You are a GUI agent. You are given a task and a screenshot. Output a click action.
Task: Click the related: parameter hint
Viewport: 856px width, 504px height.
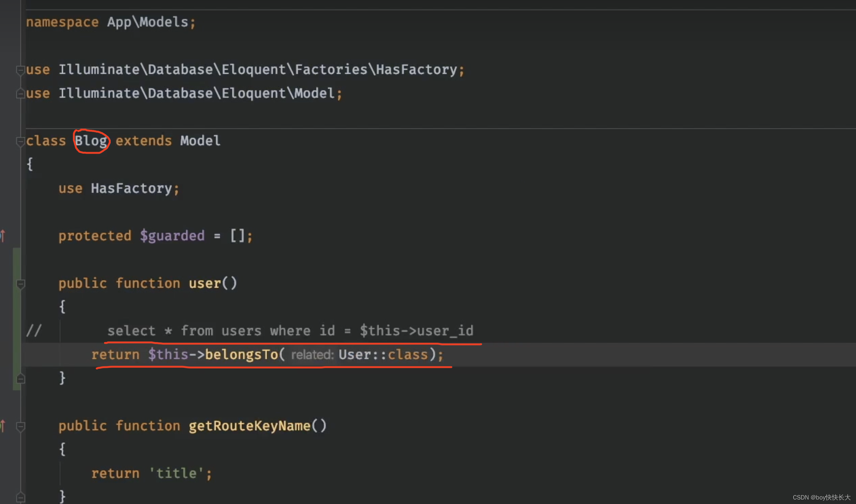click(x=312, y=355)
